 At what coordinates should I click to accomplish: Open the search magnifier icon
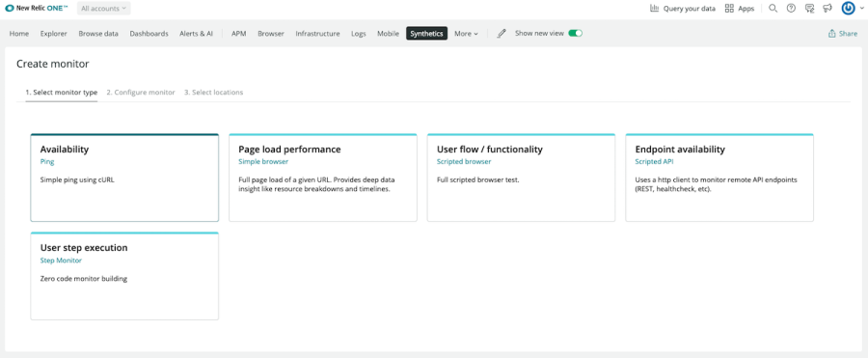click(x=773, y=9)
